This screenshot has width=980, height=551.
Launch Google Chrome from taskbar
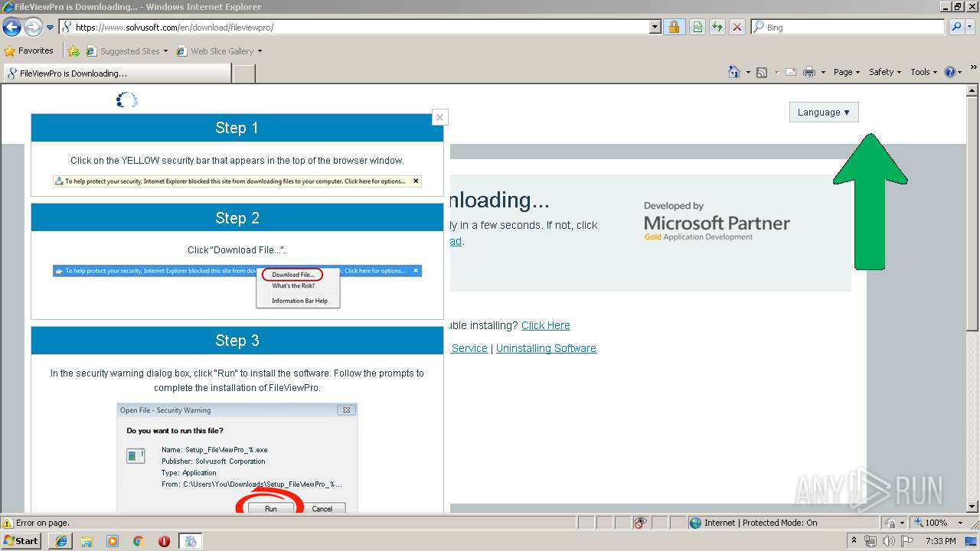click(139, 541)
